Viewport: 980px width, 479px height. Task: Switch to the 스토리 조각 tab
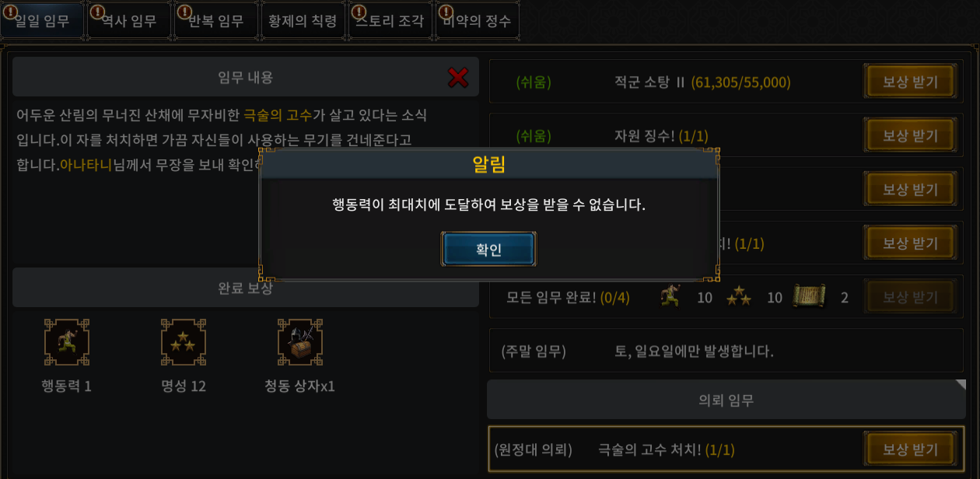click(390, 21)
